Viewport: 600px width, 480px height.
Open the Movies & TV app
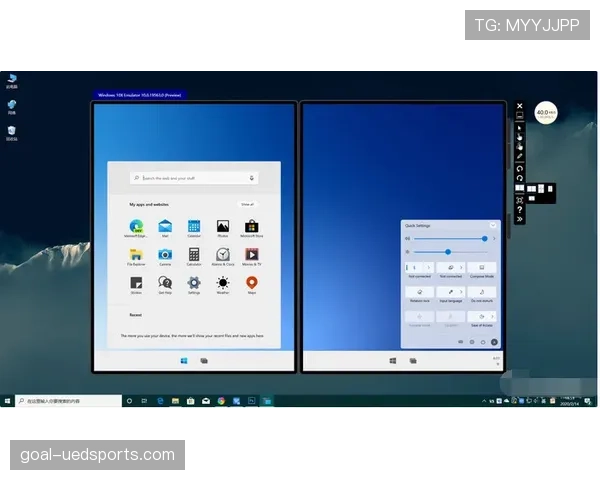click(251, 254)
